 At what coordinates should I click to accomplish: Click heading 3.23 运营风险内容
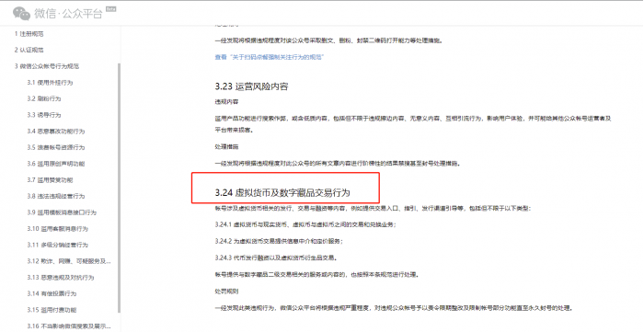point(252,86)
